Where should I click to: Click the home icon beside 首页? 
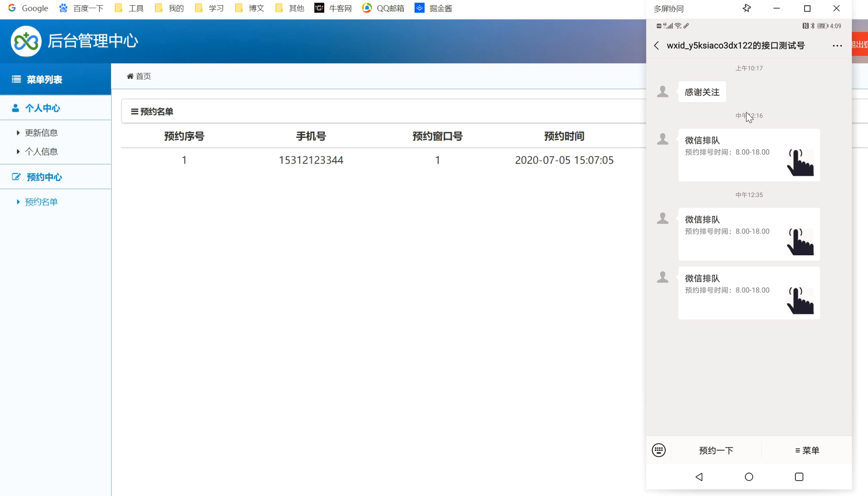[x=130, y=76]
